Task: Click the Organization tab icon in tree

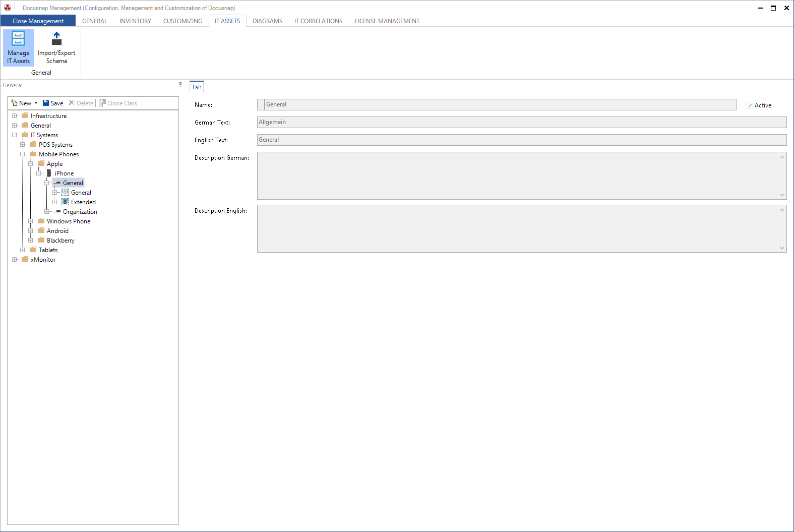Action: pyautogui.click(x=57, y=211)
